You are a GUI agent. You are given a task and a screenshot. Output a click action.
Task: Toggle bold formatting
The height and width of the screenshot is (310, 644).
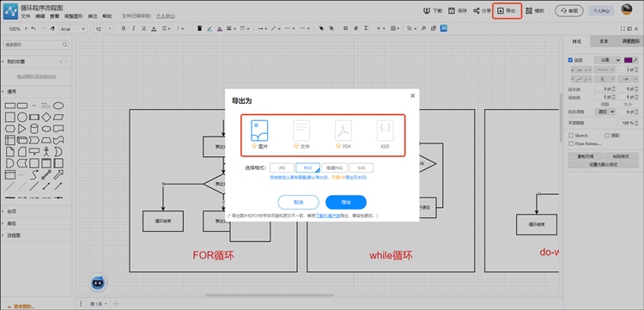(x=123, y=28)
